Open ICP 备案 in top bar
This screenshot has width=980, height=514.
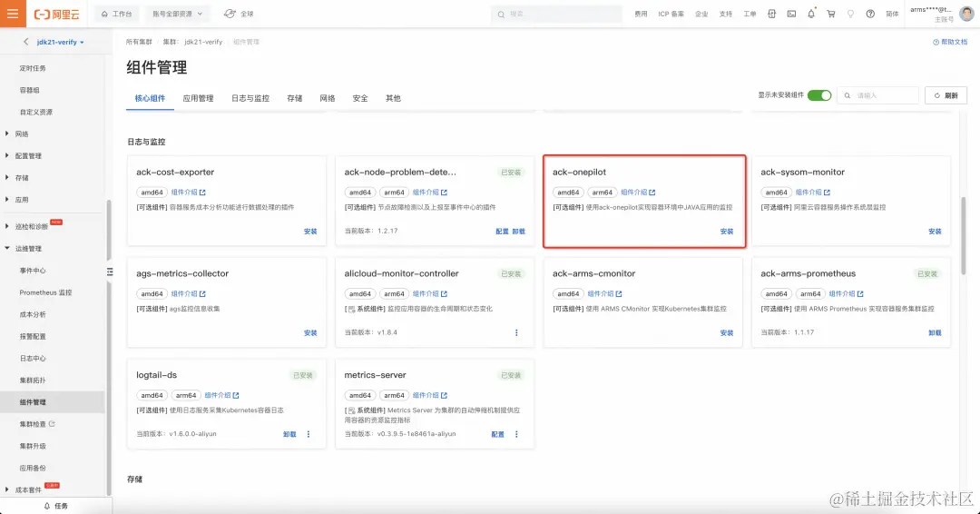(671, 14)
